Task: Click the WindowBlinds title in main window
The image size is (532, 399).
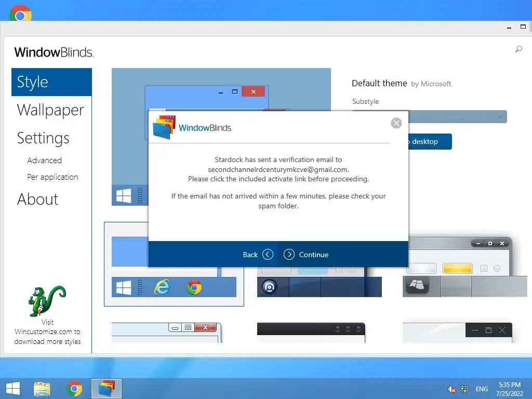Action: coord(54,52)
